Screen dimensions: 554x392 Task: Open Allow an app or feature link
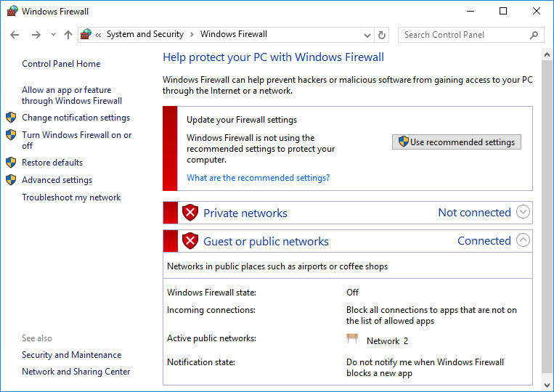[72, 95]
